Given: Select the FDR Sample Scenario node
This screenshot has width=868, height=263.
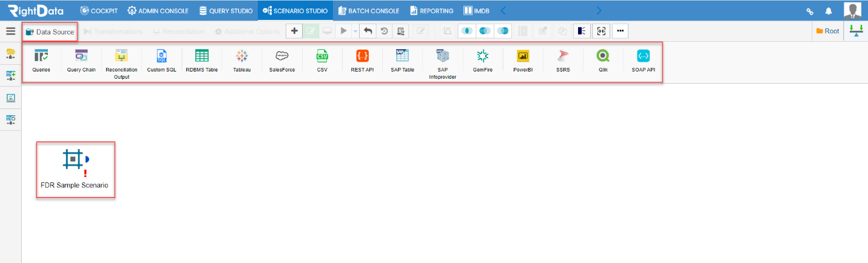Looking at the screenshot, I should pyautogui.click(x=75, y=169).
